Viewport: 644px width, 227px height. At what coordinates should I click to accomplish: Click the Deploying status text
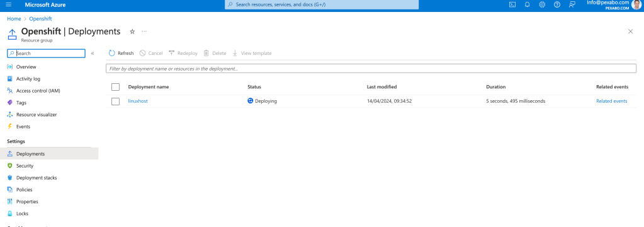266,101
